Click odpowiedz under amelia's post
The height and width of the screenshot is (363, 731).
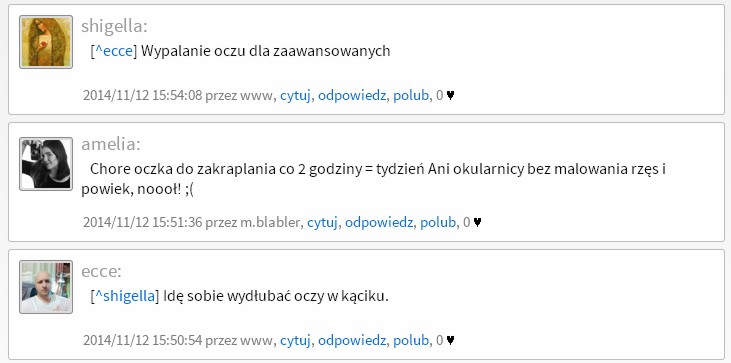coord(379,223)
